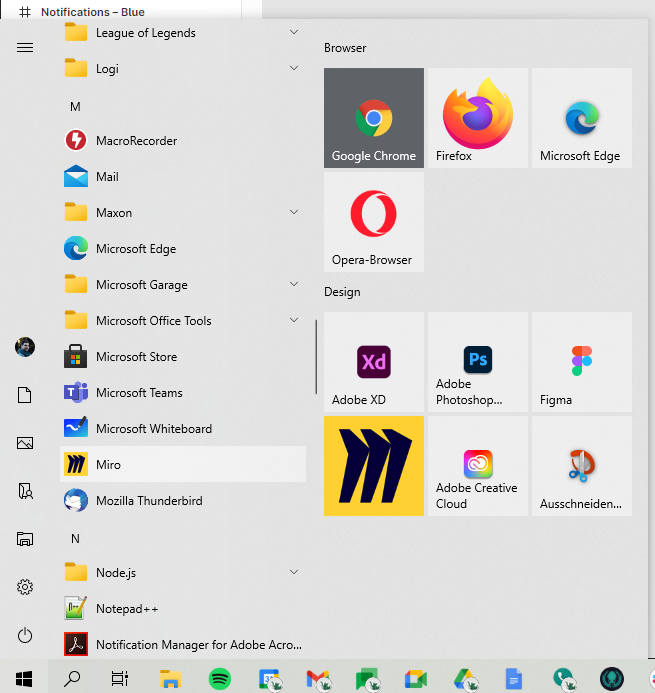Open Google Meet from the taskbar

coord(416,678)
